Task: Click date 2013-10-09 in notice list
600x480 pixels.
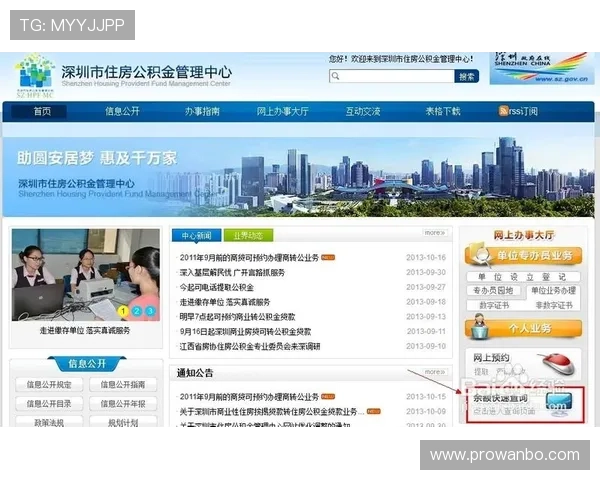Action: coord(426,411)
